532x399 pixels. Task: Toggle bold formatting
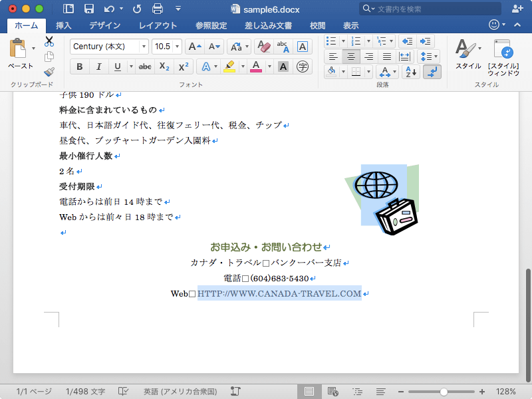tap(80, 66)
